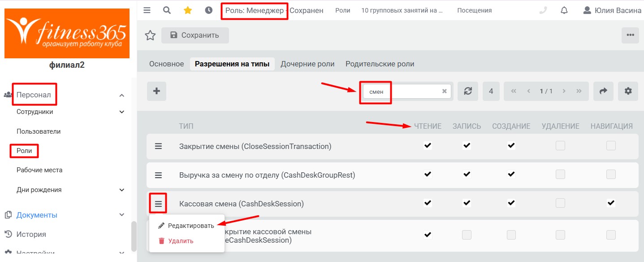Image resolution: width=644 pixels, height=262 pixels.
Task: Open the hamburger menu in top bar
Action: pyautogui.click(x=147, y=10)
